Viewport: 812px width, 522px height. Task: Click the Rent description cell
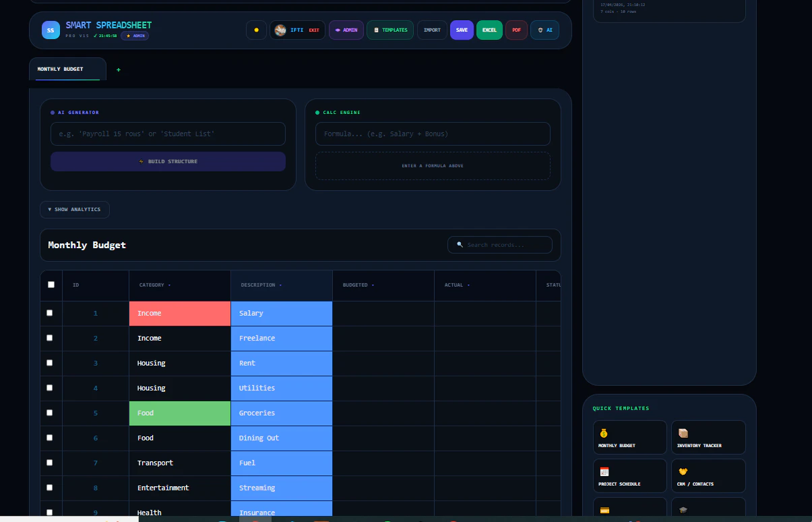(282, 364)
